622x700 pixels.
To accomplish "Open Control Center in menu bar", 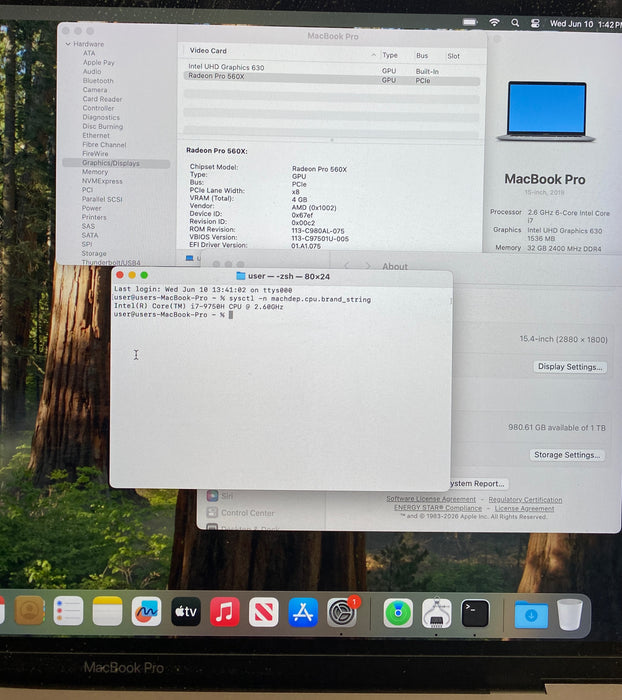I will point(535,23).
